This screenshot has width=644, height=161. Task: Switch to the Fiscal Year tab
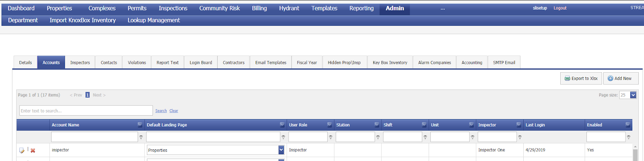point(307,63)
